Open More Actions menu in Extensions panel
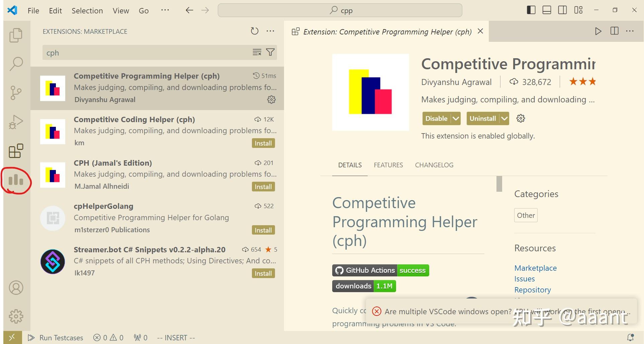The image size is (644, 344). coord(270,31)
